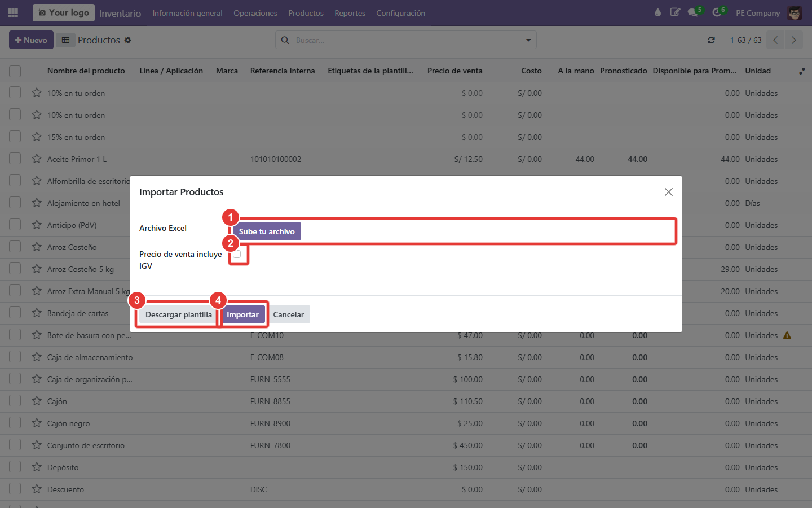The height and width of the screenshot is (508, 812).
Task: Check the Descuento row checkbox
Action: tap(15, 489)
